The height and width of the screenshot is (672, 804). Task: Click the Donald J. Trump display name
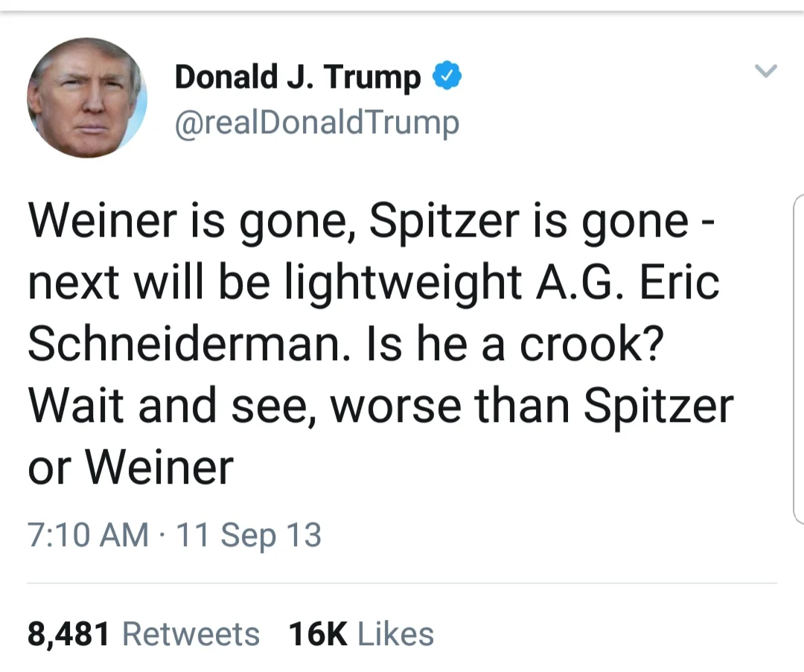pyautogui.click(x=297, y=77)
